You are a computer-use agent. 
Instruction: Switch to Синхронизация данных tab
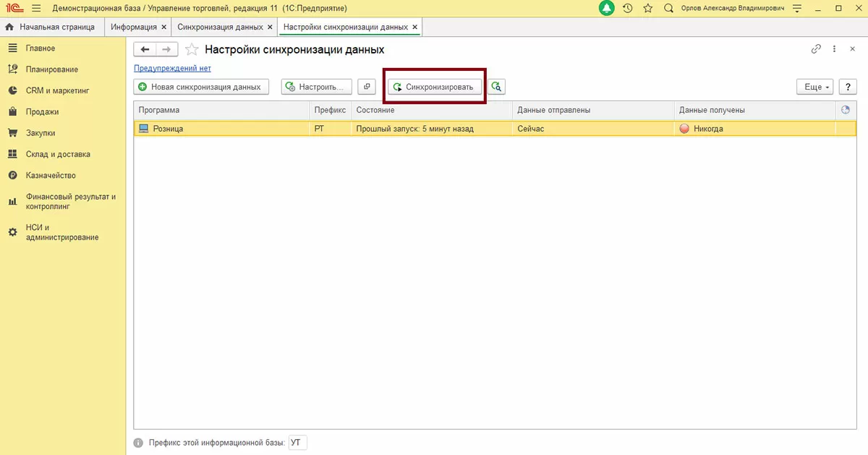pyautogui.click(x=221, y=27)
